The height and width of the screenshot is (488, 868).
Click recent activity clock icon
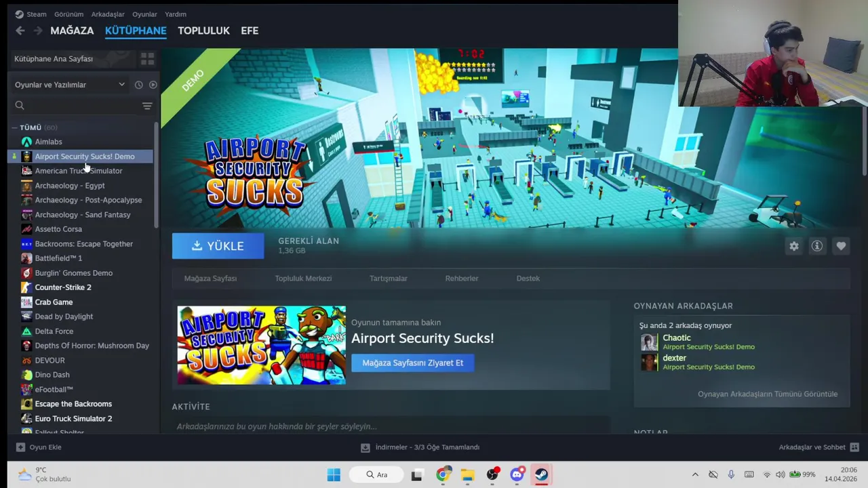[138, 85]
